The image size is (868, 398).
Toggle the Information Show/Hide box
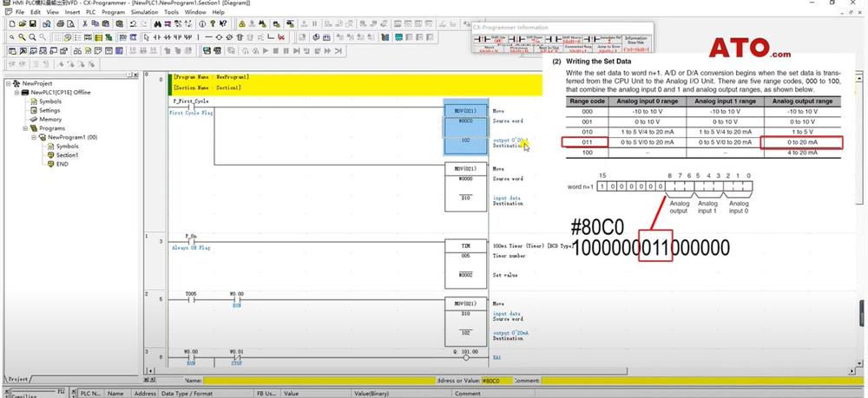pos(635,41)
